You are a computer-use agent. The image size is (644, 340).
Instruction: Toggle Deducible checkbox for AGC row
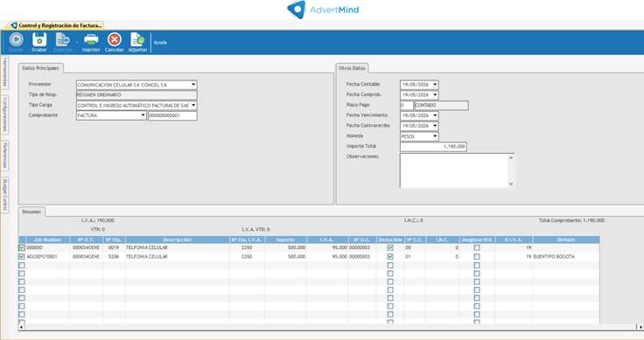coord(390,256)
